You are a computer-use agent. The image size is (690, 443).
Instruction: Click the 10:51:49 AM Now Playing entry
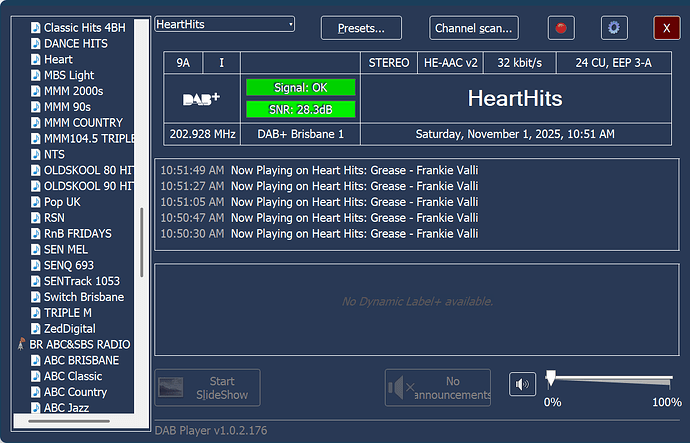pos(319,170)
